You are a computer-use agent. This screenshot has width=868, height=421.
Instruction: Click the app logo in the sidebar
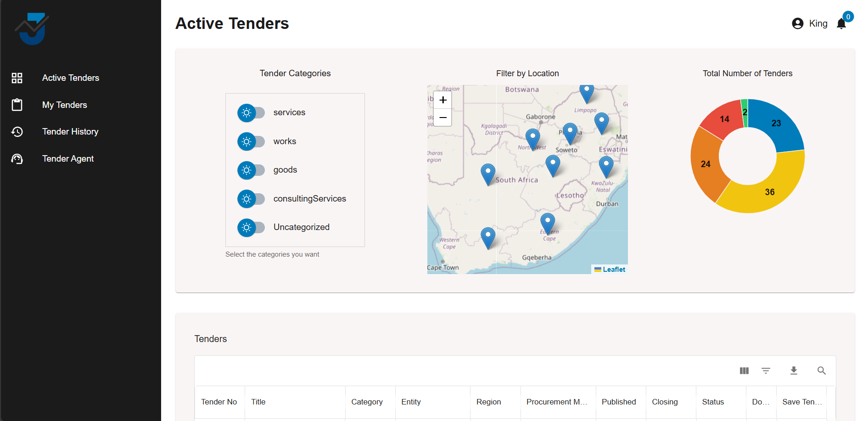32,28
